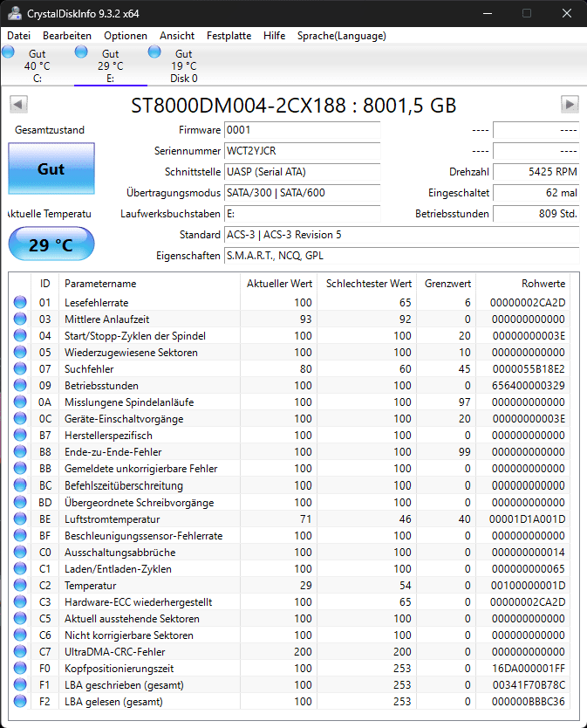Open the Festplatte menu

[229, 36]
